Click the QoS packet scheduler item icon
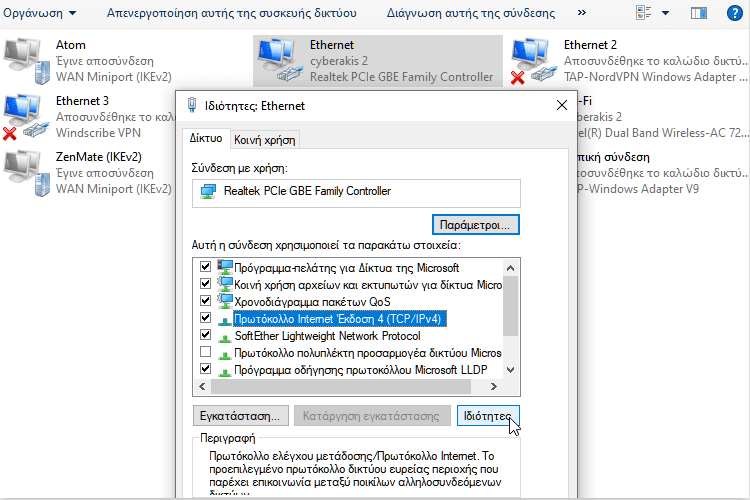Viewport: 750px width, 500px height. pos(225,301)
